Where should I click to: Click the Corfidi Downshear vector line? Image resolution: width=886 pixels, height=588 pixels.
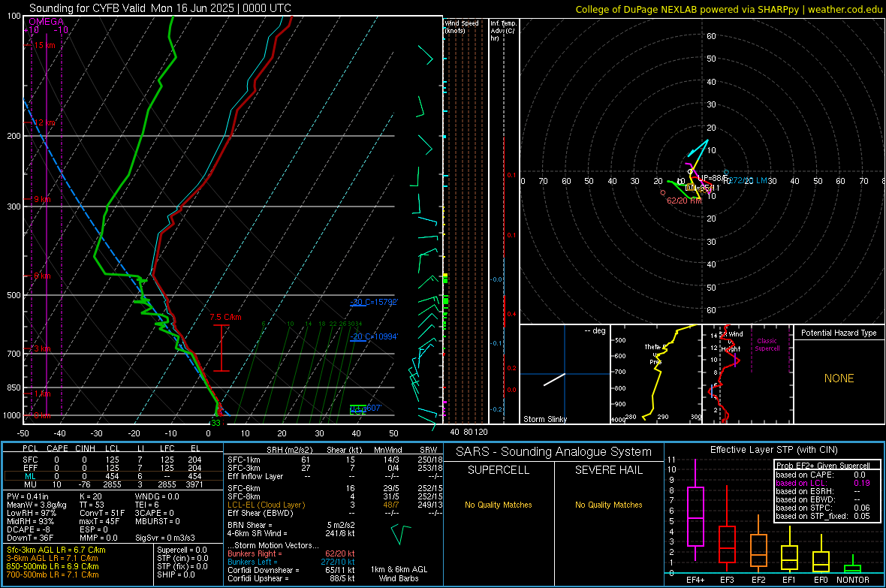291,570
